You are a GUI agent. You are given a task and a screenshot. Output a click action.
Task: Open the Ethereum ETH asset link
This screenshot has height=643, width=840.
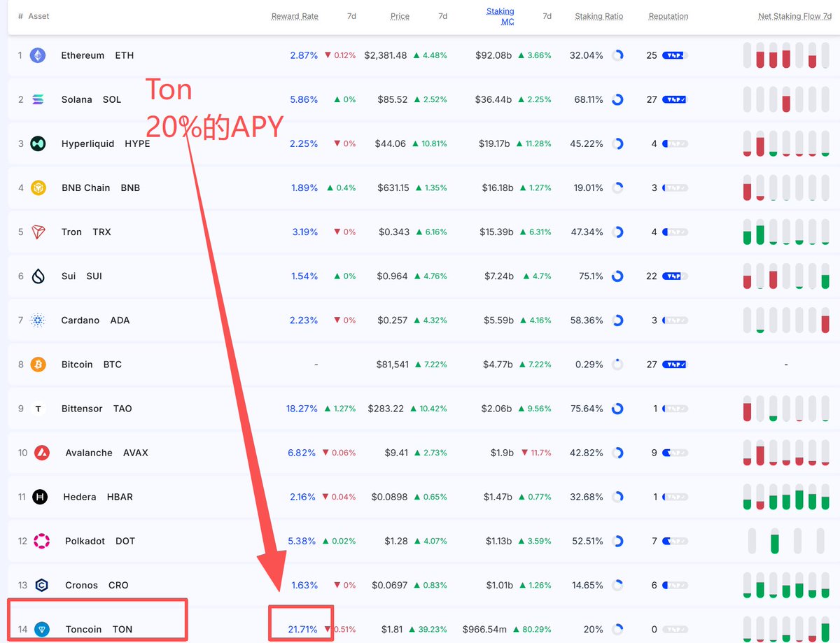(97, 55)
